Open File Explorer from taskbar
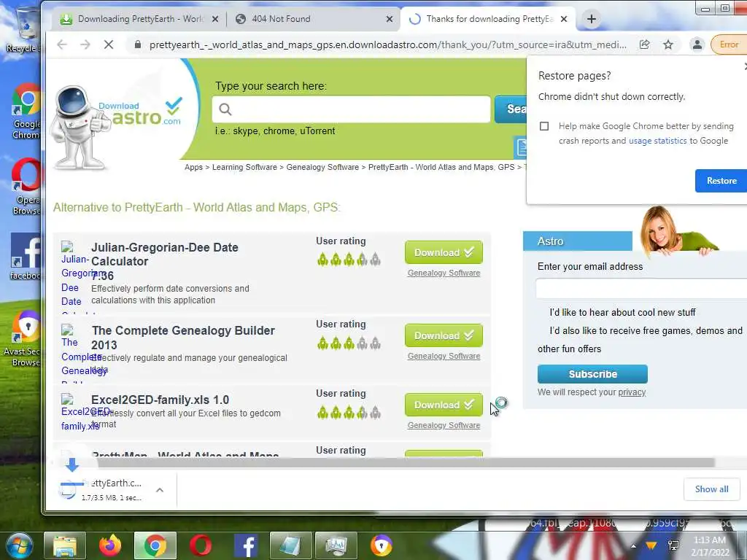Viewport: 747px width, 560px height. tap(65, 545)
